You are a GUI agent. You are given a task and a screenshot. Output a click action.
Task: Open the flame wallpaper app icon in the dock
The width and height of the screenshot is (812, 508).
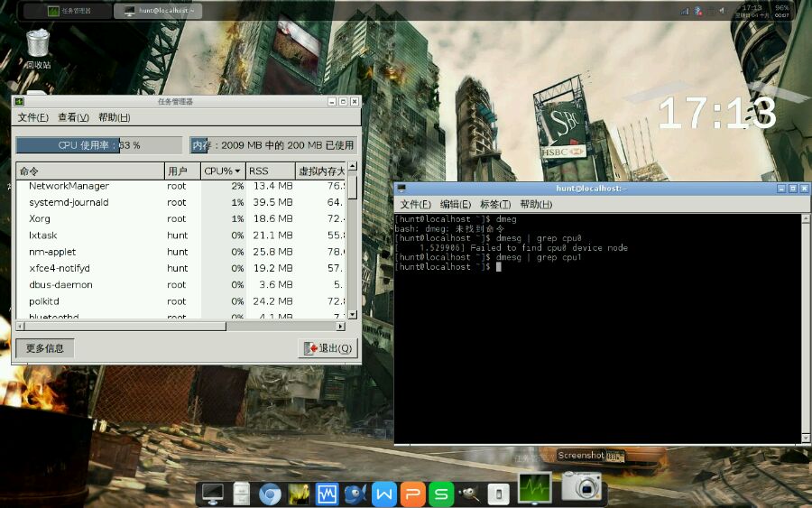[x=299, y=494]
